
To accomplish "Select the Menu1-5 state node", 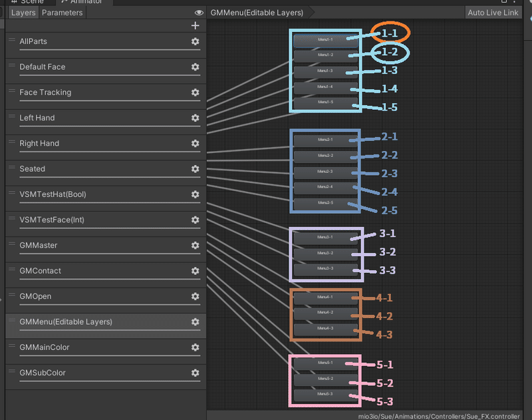I will 326,103.
